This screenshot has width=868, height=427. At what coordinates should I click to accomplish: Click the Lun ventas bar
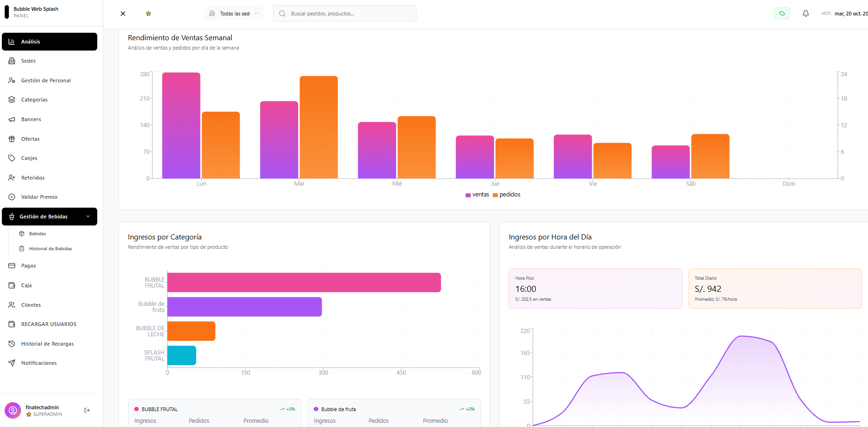(x=181, y=125)
